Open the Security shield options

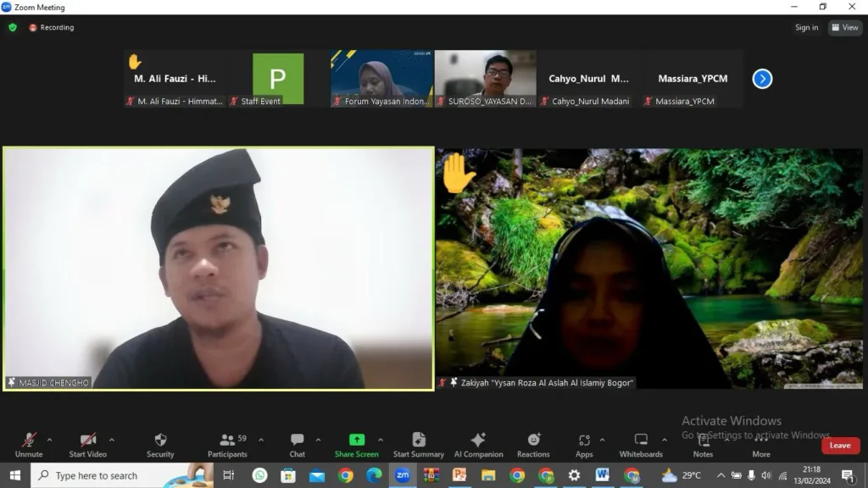coord(160,446)
